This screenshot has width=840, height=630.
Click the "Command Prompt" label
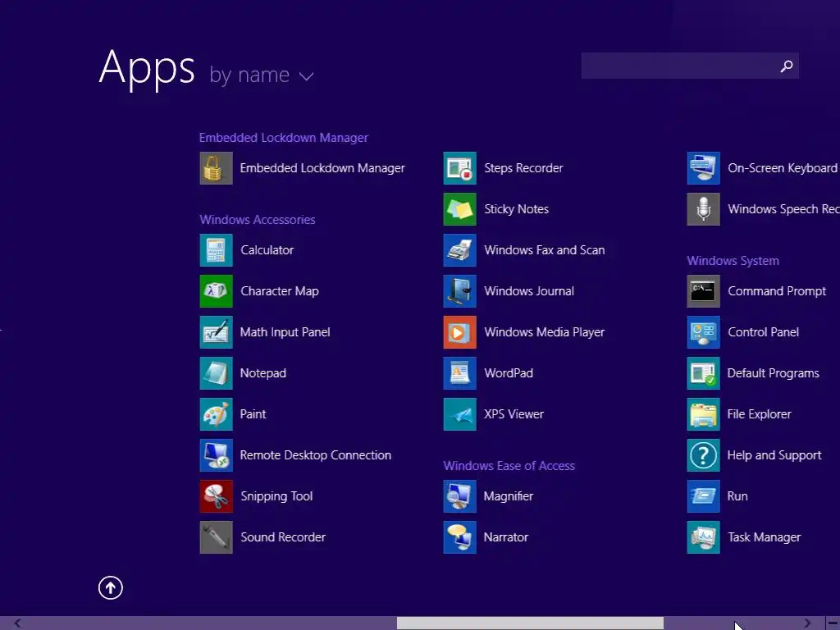[x=777, y=291]
